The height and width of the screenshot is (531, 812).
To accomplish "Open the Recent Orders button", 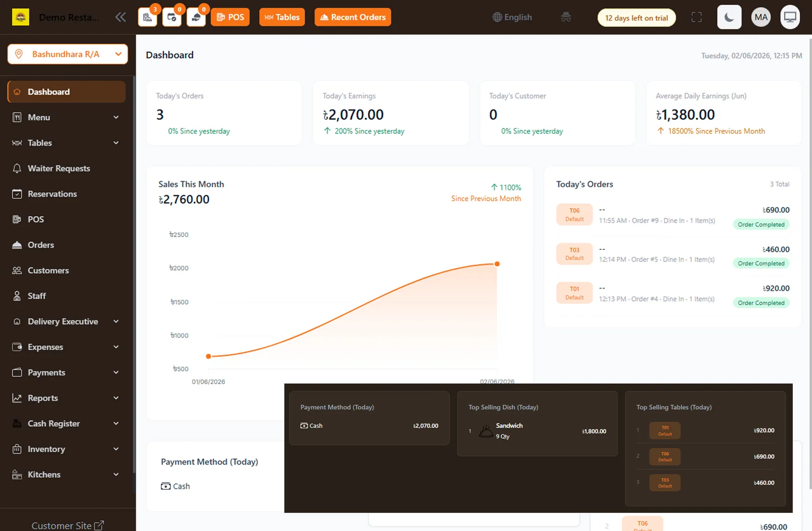I will pos(353,17).
